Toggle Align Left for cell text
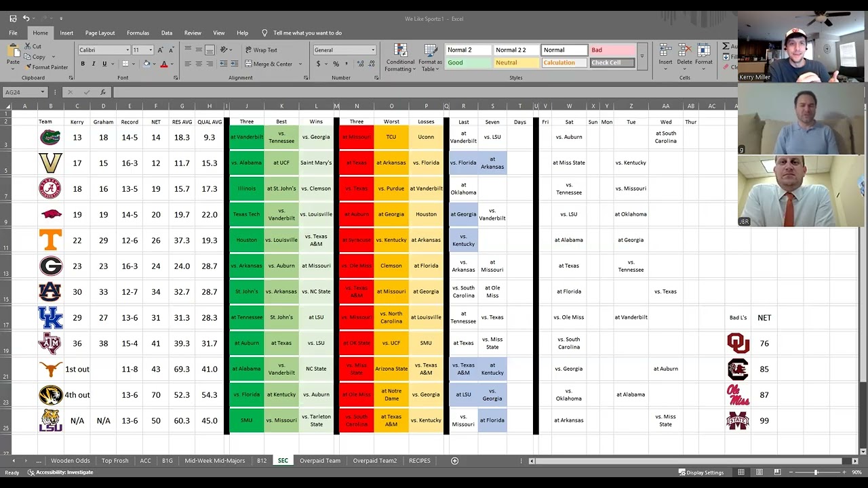868x488 pixels. point(188,64)
